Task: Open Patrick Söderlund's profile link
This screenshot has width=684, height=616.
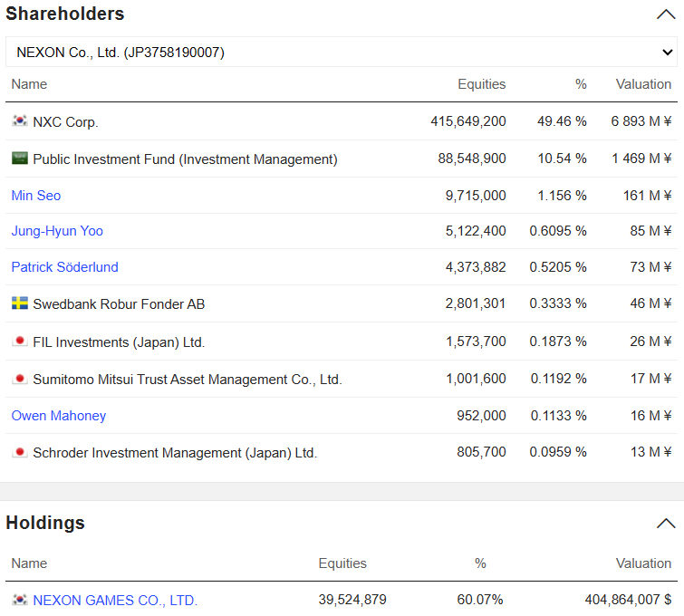Action: [64, 267]
